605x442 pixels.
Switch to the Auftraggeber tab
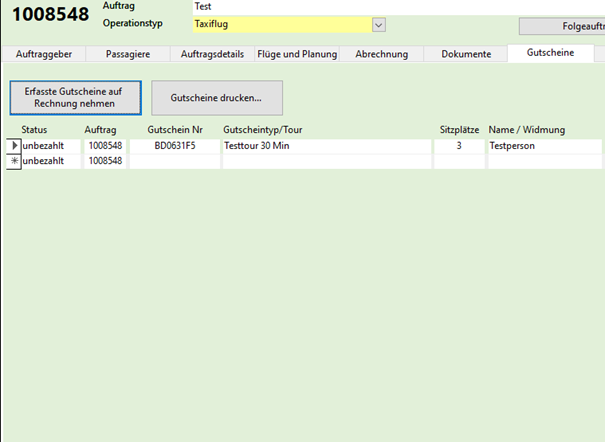pos(42,54)
